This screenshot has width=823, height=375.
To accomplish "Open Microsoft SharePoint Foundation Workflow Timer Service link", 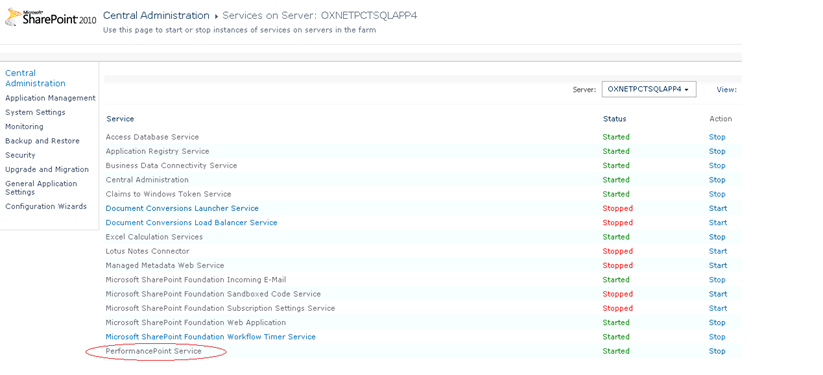I will point(210,337).
